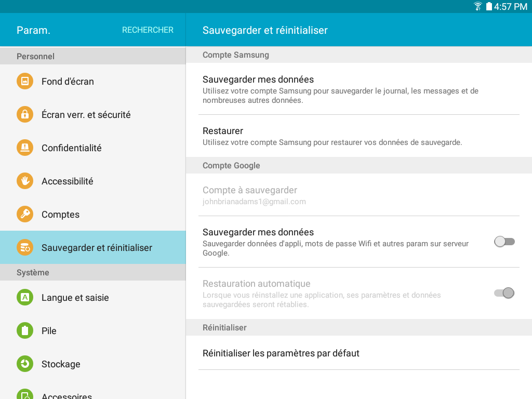
Task: Tap the key icon for Comptes
Action: [x=25, y=215]
